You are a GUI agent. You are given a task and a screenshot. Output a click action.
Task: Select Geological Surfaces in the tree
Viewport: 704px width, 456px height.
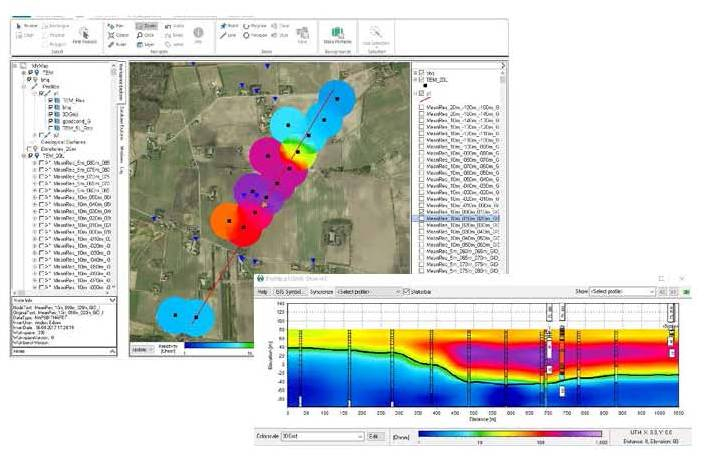coord(63,142)
